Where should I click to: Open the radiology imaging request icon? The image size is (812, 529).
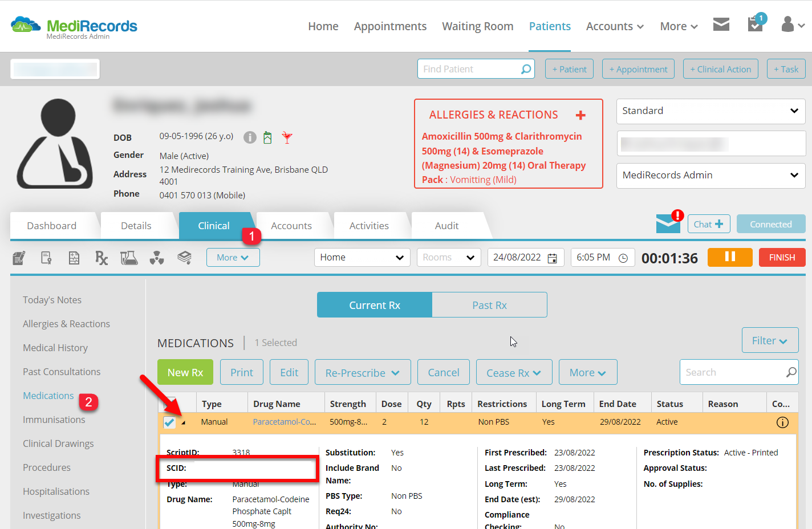157,258
